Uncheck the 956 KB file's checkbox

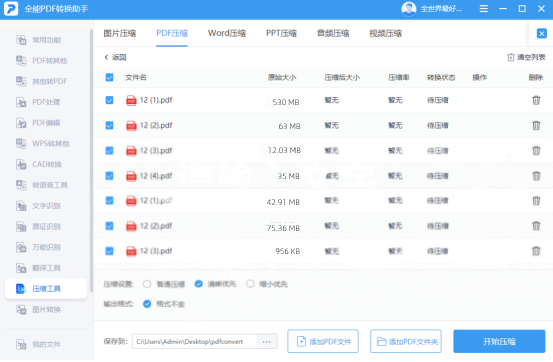[109, 251]
